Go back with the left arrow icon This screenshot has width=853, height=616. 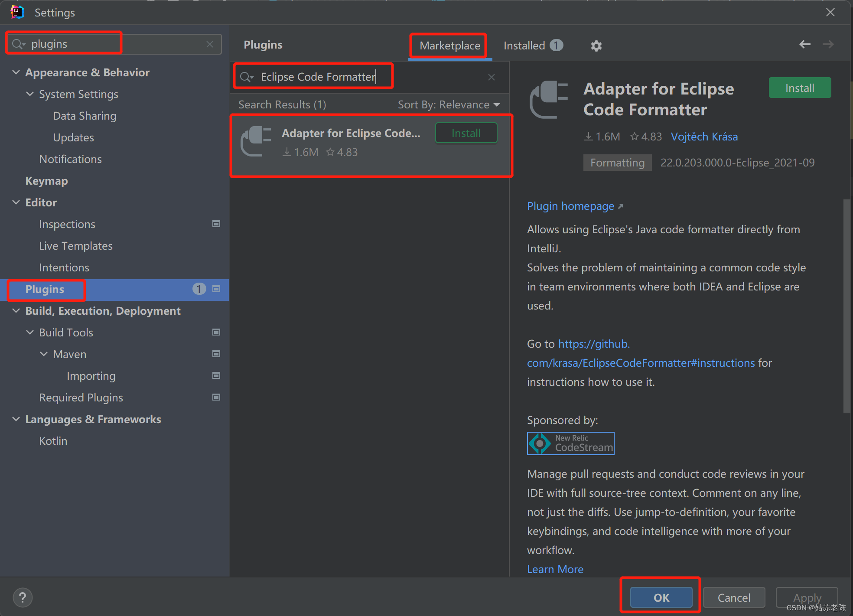pyautogui.click(x=805, y=44)
